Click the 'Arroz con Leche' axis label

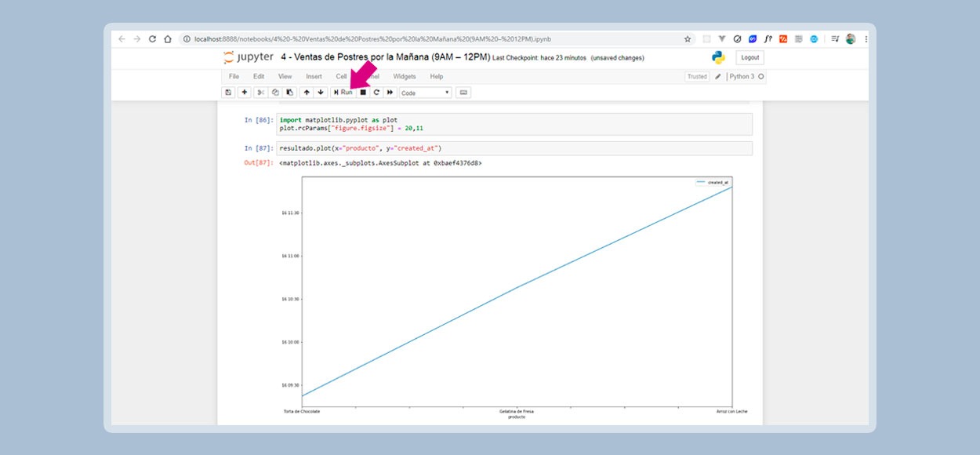point(731,411)
